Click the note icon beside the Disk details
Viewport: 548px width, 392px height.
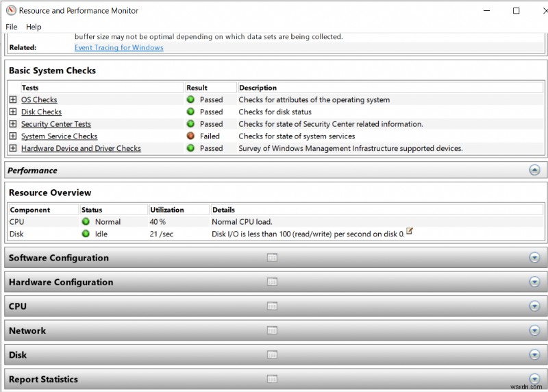pos(410,232)
